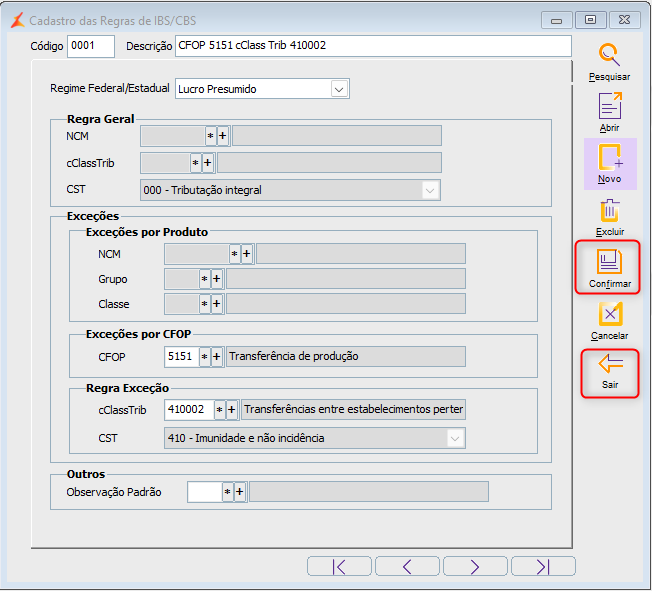
Task: Click plus button for Exceções por Produto NCM
Action: tap(247, 254)
